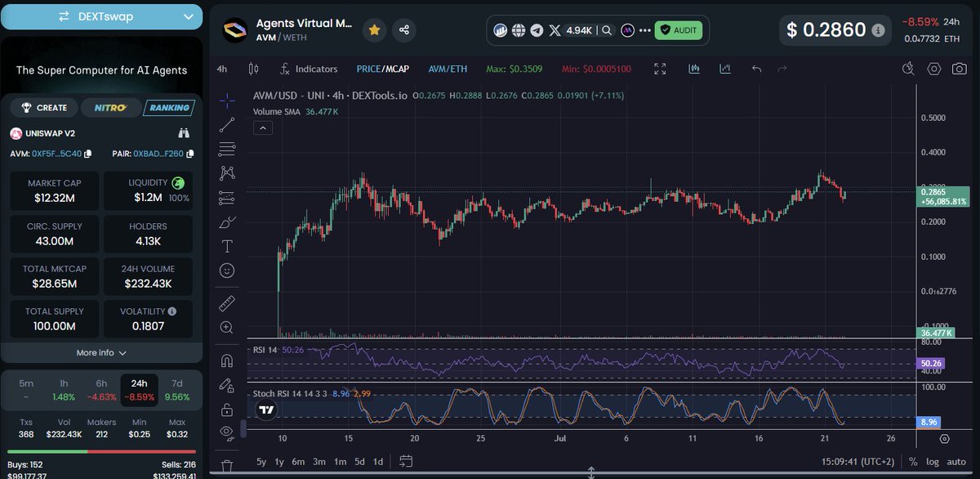Toggle stay in drawing mode pencil-lock
The height and width of the screenshot is (479, 980).
[x=227, y=385]
